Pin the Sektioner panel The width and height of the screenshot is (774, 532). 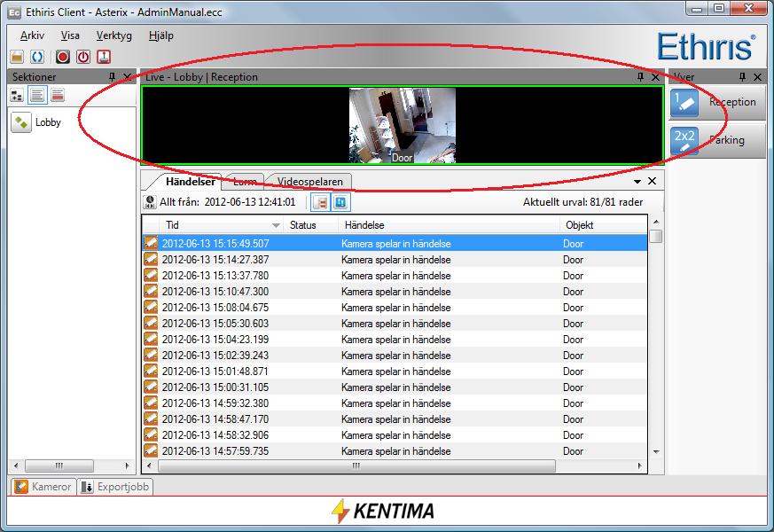click(112, 76)
